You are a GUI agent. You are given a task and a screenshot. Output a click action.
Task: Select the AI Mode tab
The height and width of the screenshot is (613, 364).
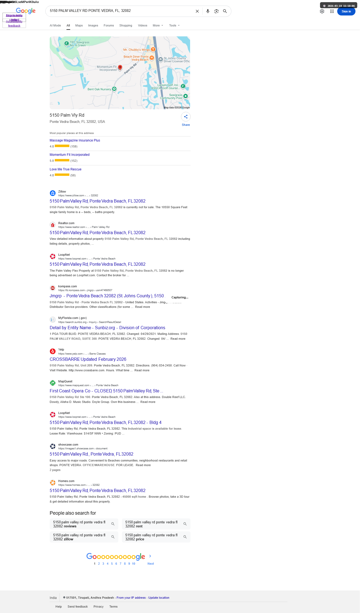55,25
